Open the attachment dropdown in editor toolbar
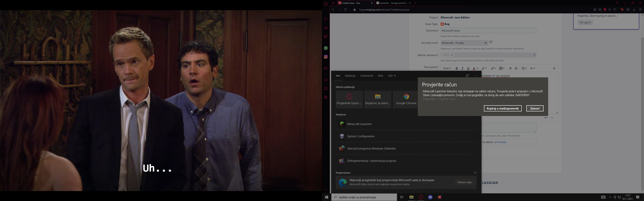 coord(502,68)
